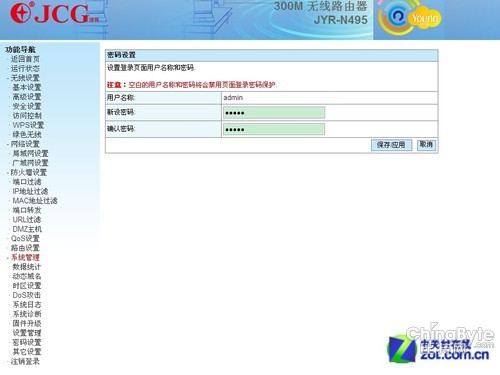Open 广域网设置 page
This screenshot has height=375, width=500.
[30, 163]
